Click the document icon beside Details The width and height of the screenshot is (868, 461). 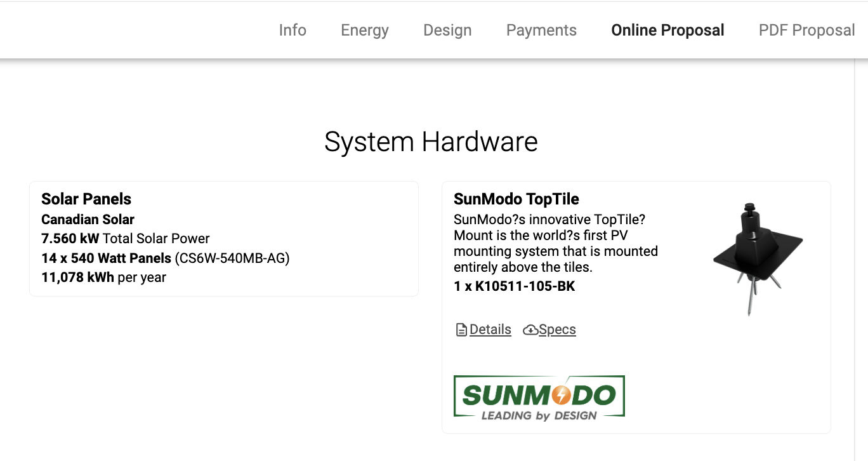point(460,329)
